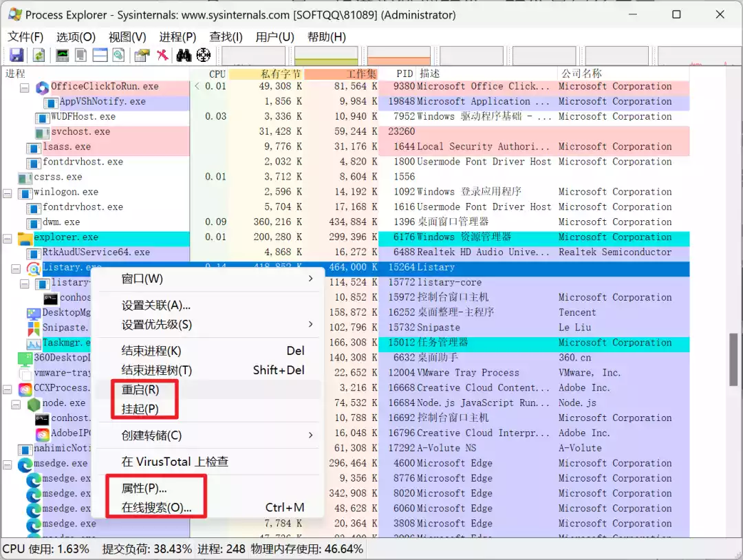Click the Refresh Now toolbar icon
This screenshot has height=560, width=743.
pos(39,56)
